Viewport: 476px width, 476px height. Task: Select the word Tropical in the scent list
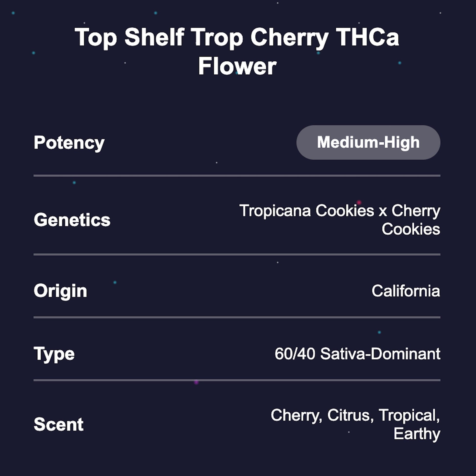point(408,415)
